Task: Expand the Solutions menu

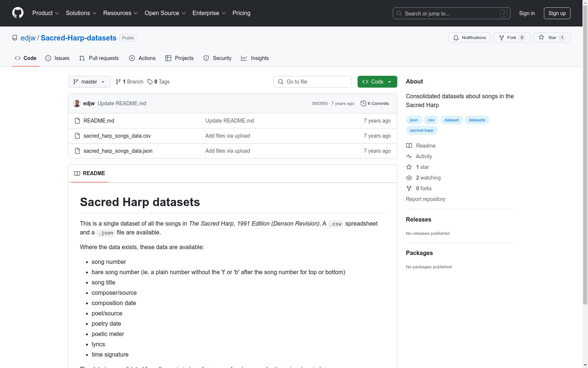Action: point(81,13)
